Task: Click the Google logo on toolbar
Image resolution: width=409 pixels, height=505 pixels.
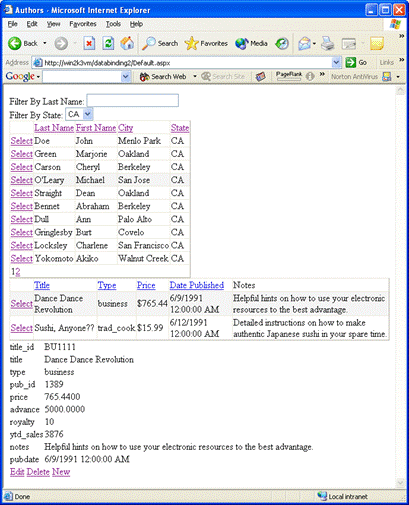Action: pyautogui.click(x=20, y=76)
